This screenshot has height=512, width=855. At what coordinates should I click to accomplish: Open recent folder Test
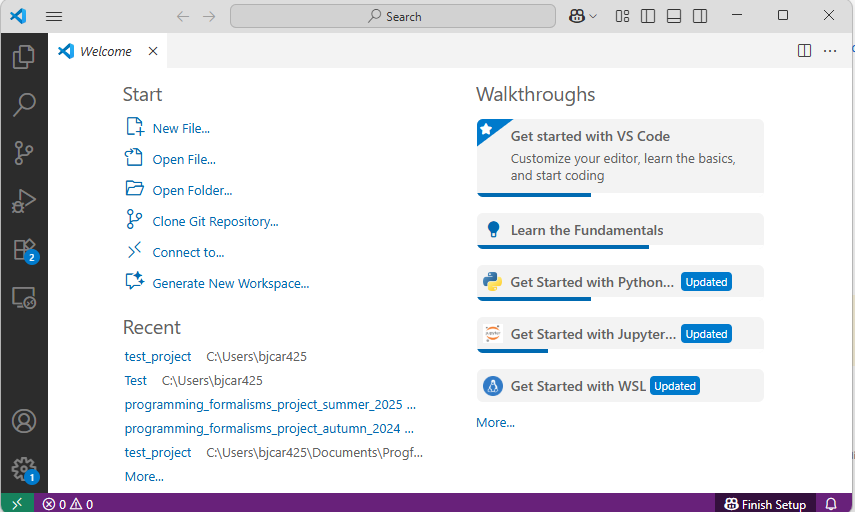pos(135,380)
